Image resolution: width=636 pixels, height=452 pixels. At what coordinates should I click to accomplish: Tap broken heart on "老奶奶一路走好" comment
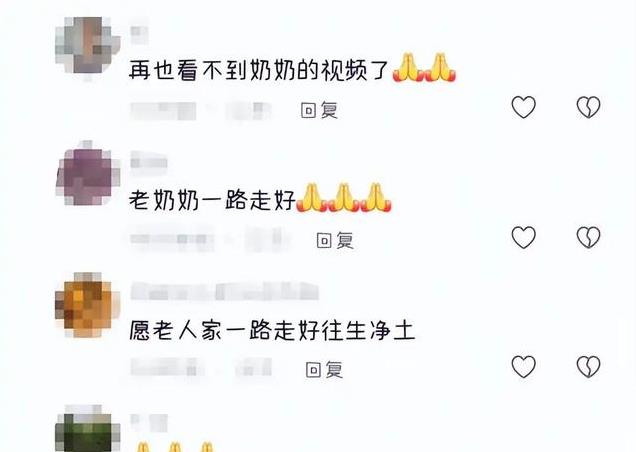[x=588, y=237]
